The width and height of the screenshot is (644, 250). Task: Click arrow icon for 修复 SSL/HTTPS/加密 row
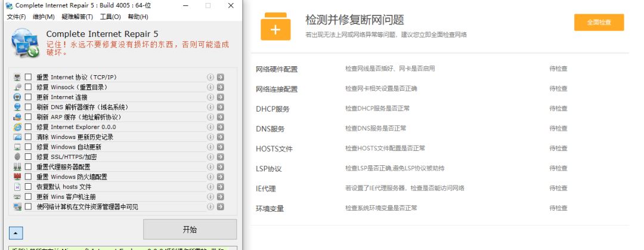(221, 157)
